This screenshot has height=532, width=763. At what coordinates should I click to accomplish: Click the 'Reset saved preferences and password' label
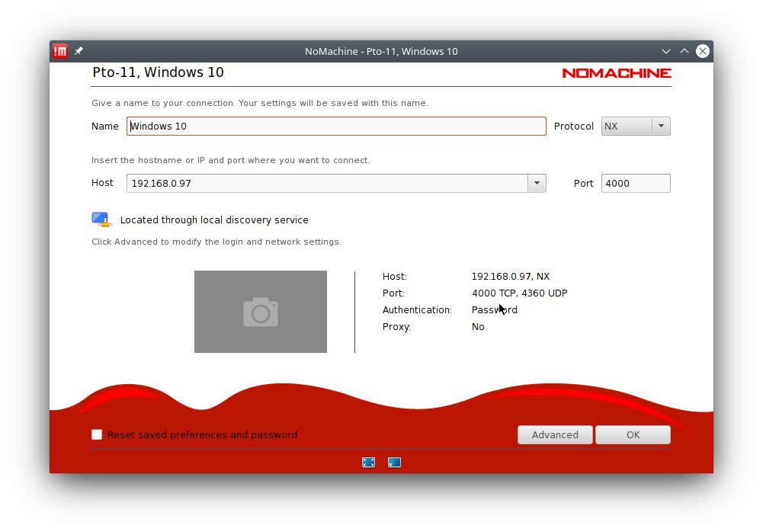pyautogui.click(x=203, y=434)
